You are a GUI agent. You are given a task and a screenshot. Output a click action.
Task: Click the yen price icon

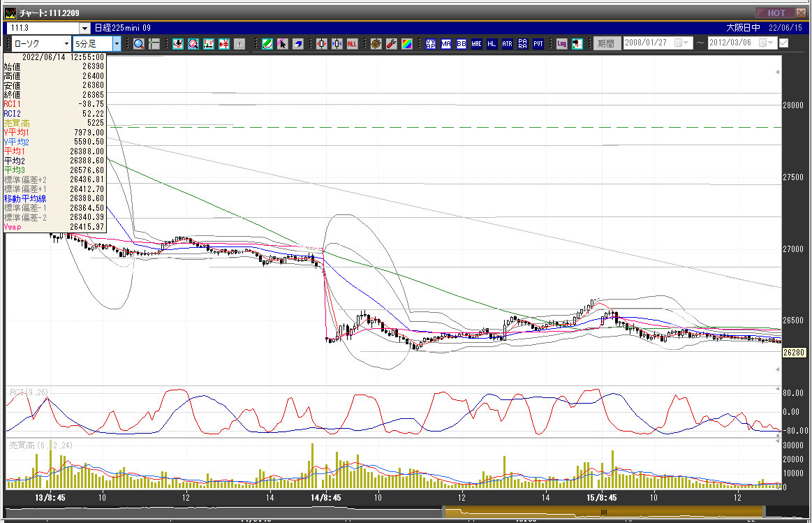pyautogui.click(x=223, y=44)
